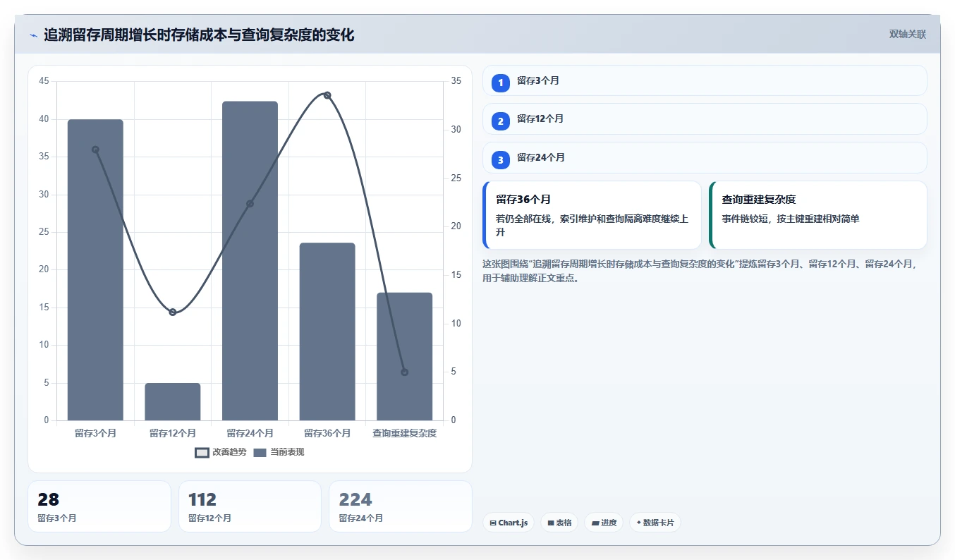Select the numbered badge 1
This screenshot has height=560, width=955.
pos(501,83)
